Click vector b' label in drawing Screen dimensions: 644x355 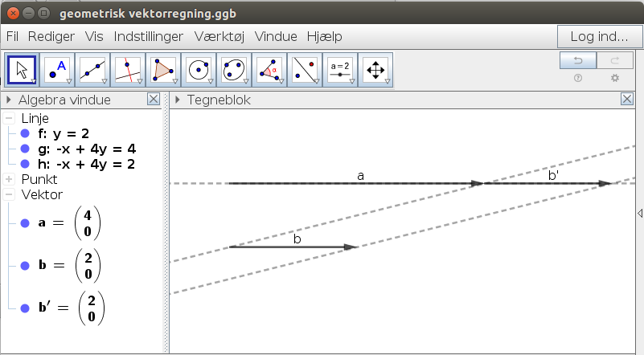553,176
